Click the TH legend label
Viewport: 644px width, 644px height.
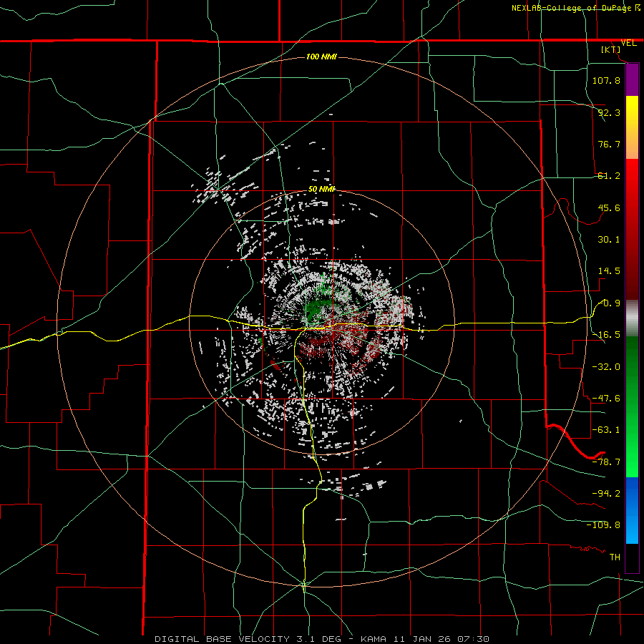click(x=615, y=557)
